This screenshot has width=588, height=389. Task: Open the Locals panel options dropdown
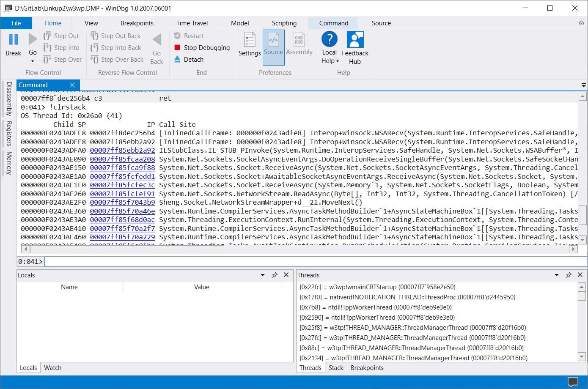pyautogui.click(x=263, y=275)
